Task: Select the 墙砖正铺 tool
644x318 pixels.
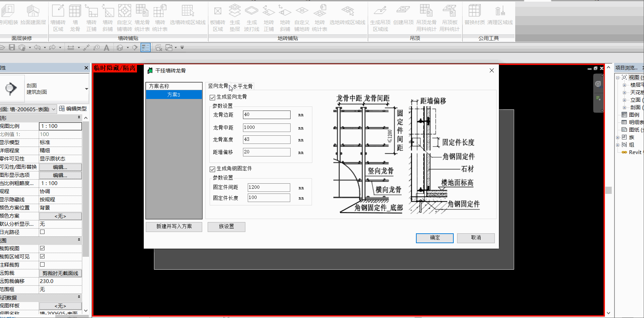Action: click(91, 18)
